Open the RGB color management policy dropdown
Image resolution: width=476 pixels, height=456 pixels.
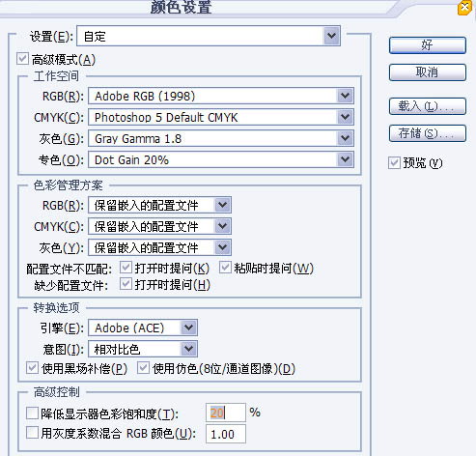[x=159, y=205]
